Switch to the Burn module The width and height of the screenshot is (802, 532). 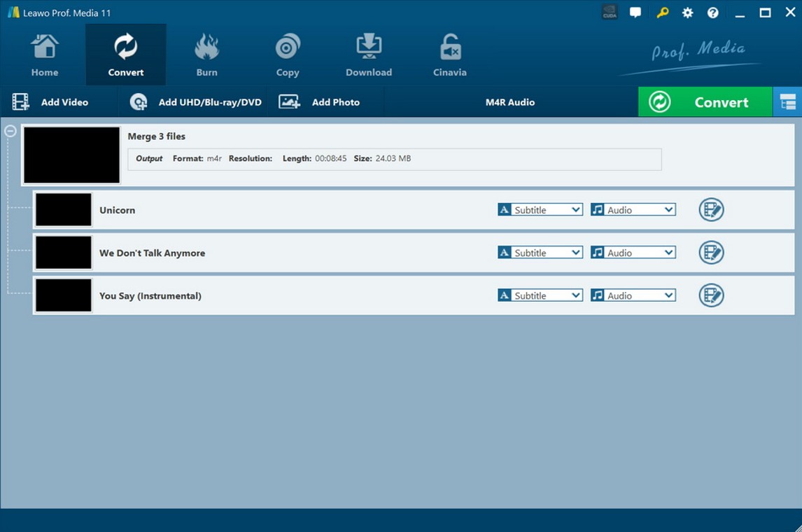pos(206,56)
